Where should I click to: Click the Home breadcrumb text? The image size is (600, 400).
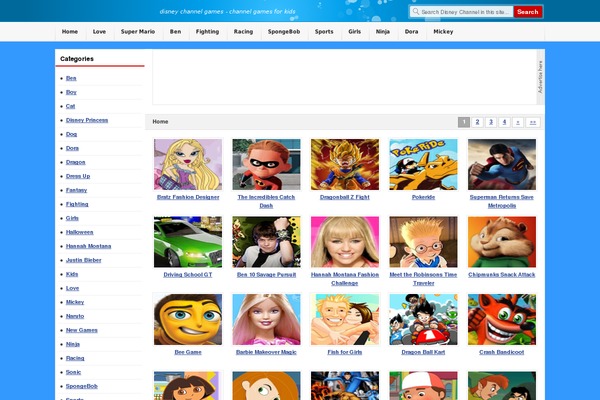(x=160, y=122)
